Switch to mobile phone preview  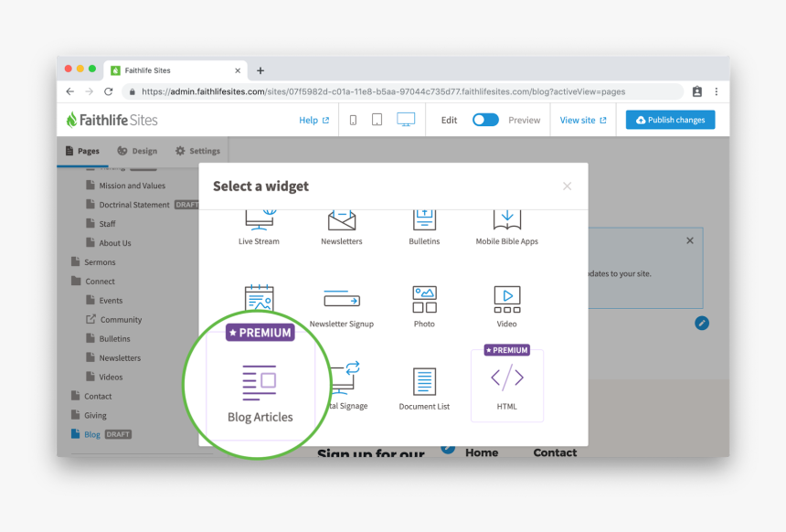coord(353,120)
